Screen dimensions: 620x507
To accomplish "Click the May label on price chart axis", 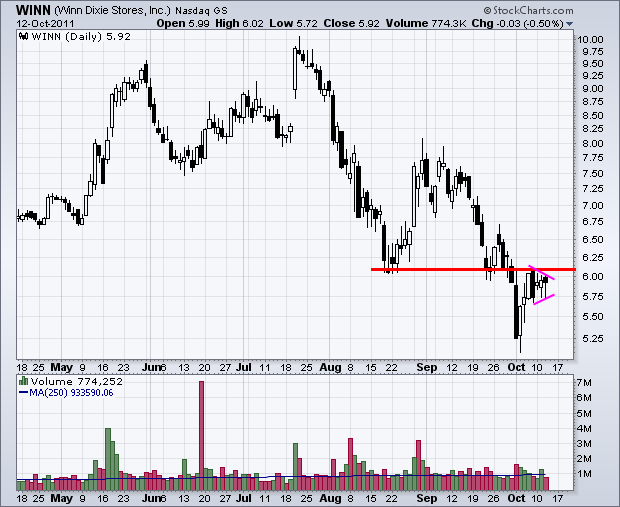I will [61, 367].
